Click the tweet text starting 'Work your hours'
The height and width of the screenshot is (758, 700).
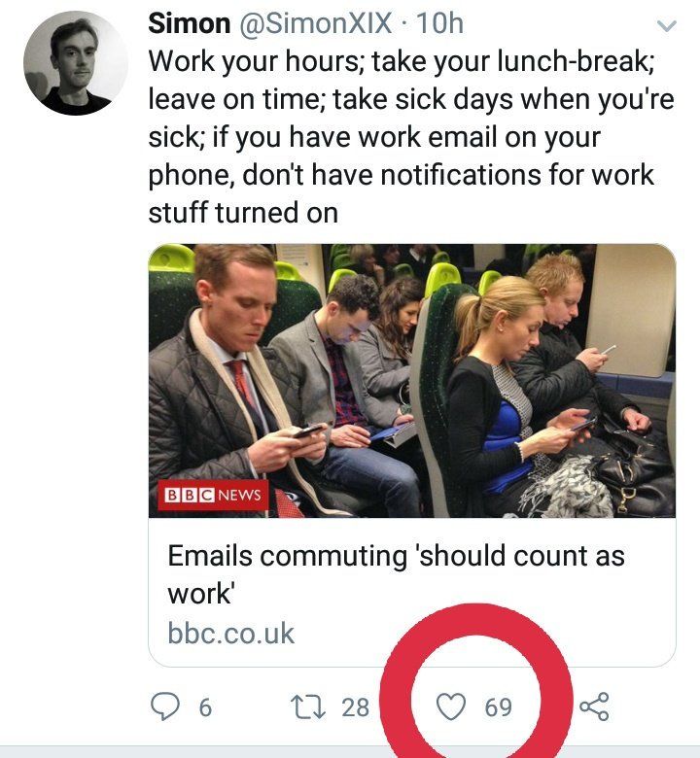pyautogui.click(x=408, y=136)
